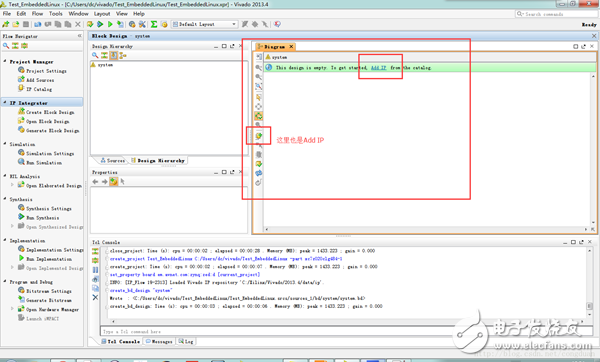Collapse the Simulation section
The width and height of the screenshot is (600, 362).
click(x=5, y=144)
